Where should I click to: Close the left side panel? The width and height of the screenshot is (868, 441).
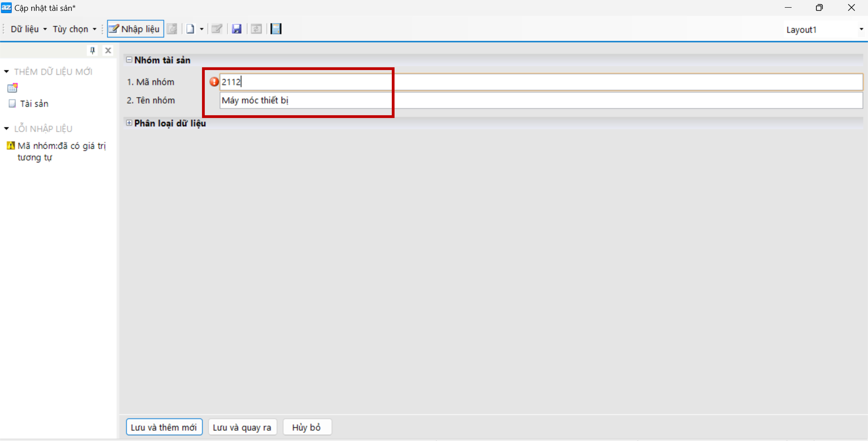click(x=108, y=51)
